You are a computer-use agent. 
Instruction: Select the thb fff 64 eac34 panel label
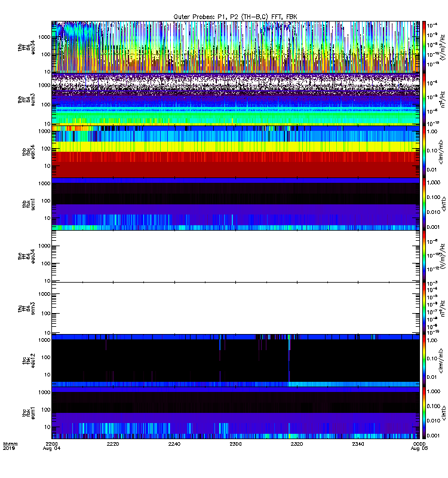point(26,47)
